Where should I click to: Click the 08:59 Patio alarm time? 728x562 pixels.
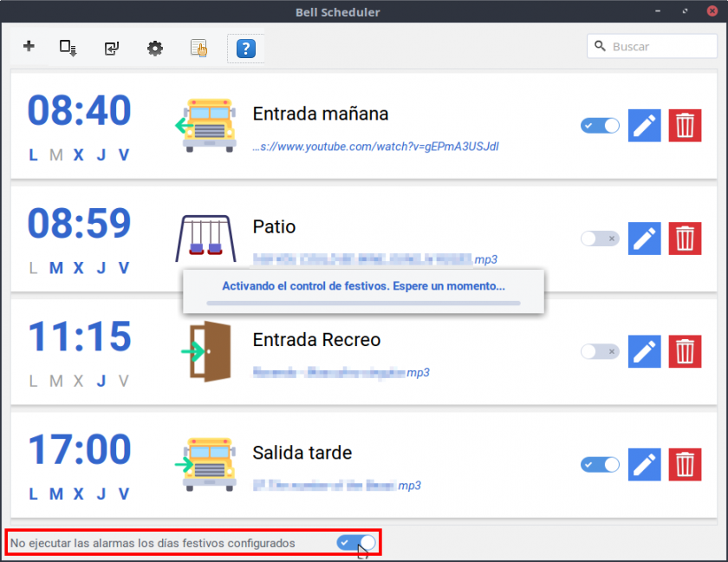click(x=79, y=224)
